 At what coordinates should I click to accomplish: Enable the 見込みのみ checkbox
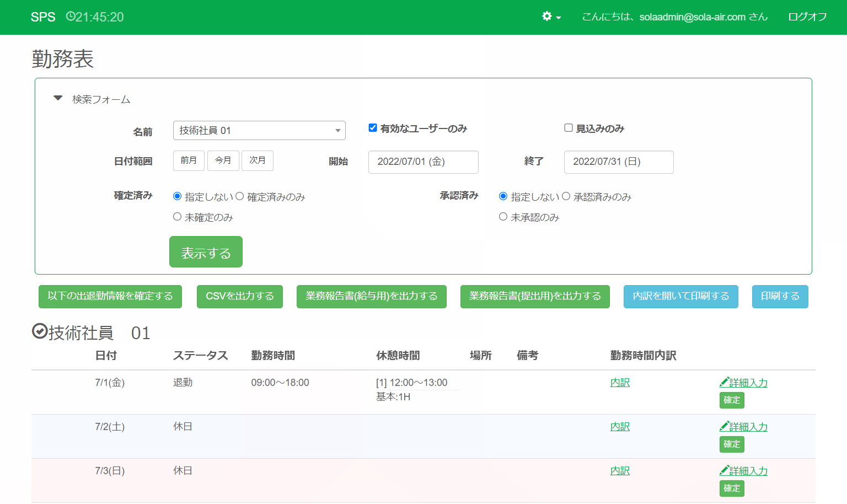569,128
